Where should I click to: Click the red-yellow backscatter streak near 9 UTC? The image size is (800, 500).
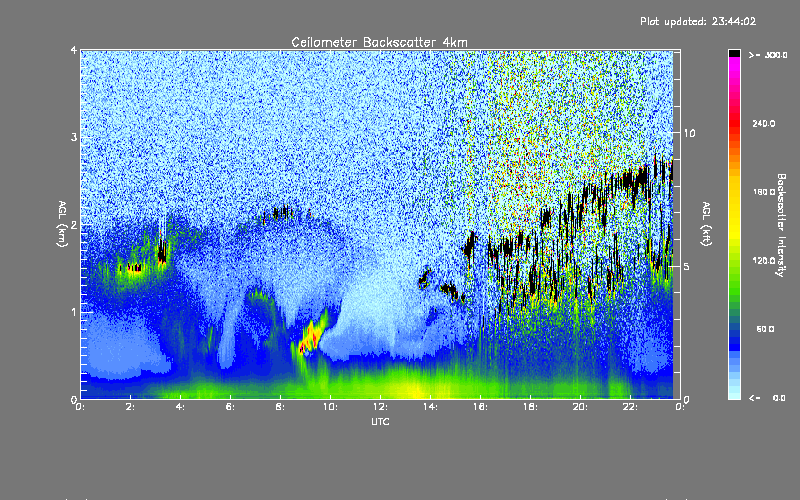point(313,334)
